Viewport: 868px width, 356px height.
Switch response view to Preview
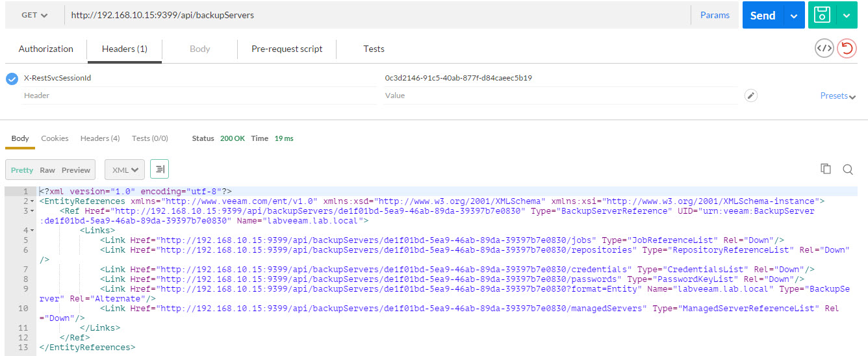(76, 170)
